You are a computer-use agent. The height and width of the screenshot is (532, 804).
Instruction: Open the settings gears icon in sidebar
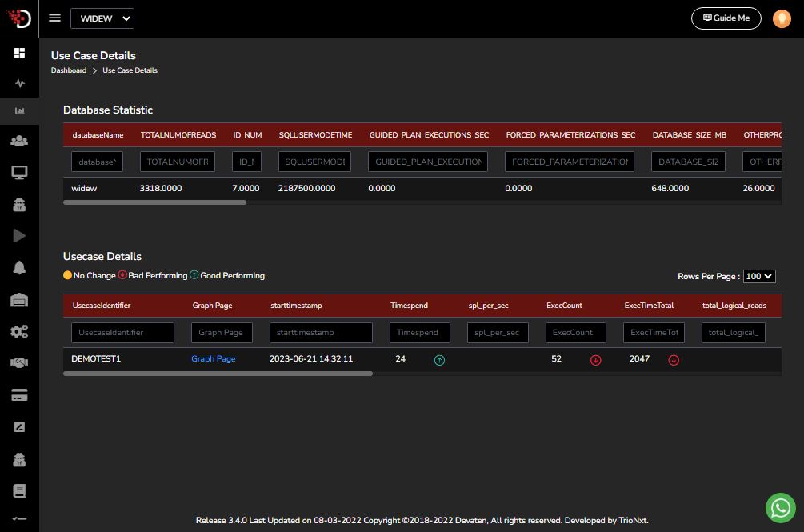(19, 332)
